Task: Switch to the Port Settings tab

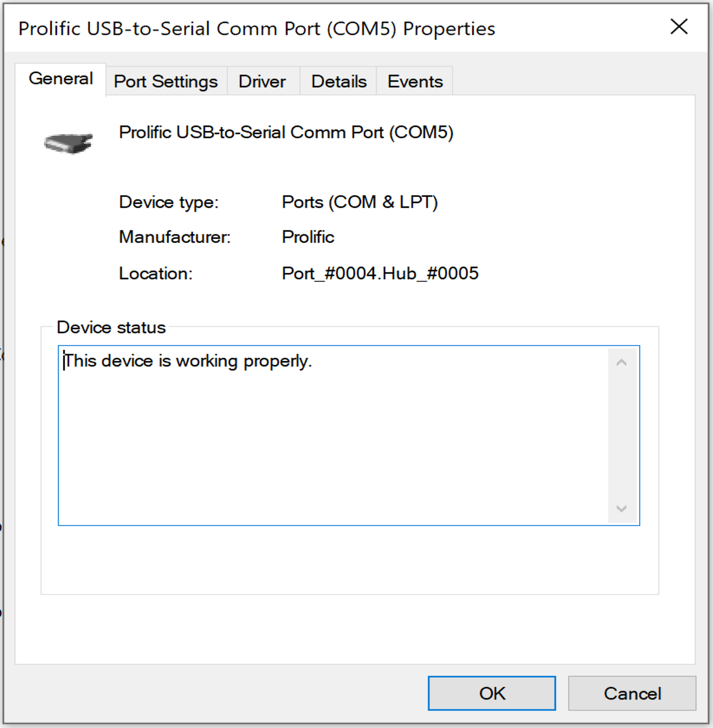Action: coord(165,81)
